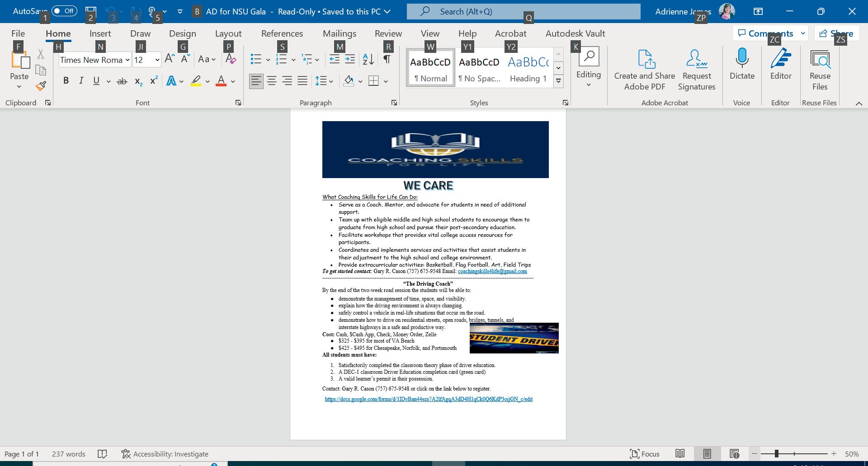Apply strikethrough formatting
The width and height of the screenshot is (868, 466).
(122, 81)
